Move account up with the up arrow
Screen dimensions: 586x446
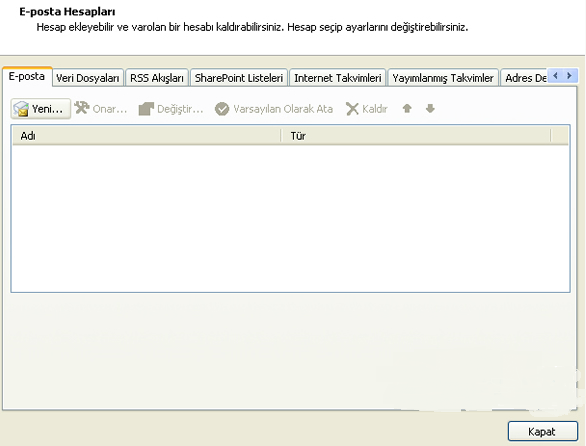[407, 108]
